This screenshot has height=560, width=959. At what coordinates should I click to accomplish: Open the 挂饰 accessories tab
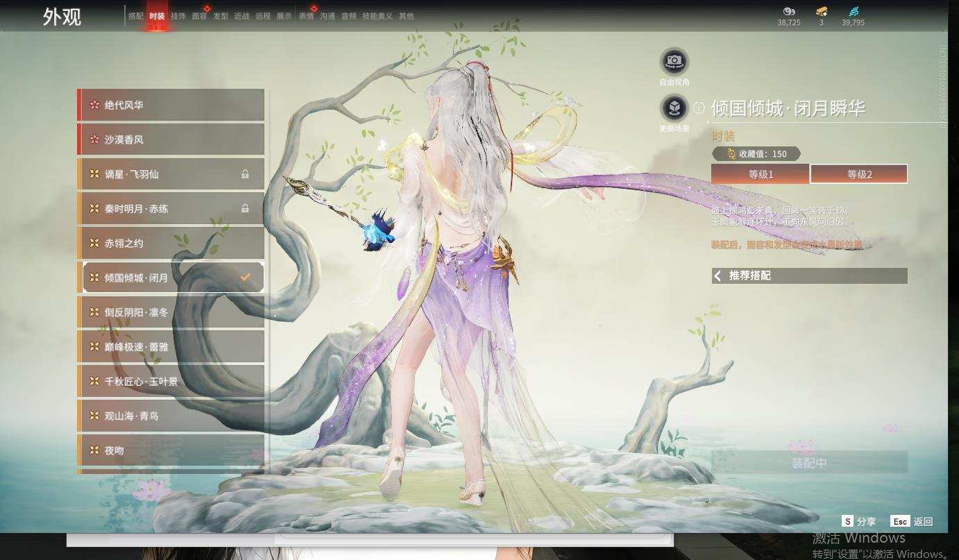(x=178, y=16)
